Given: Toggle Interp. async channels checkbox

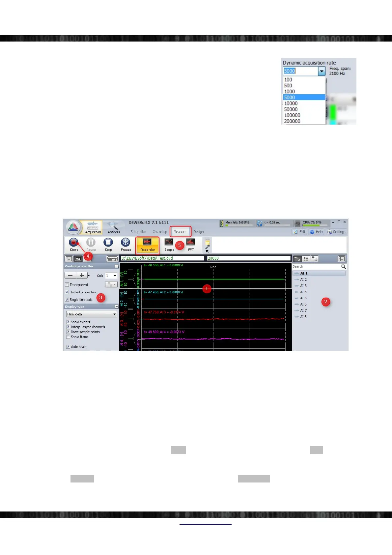Looking at the screenshot, I should pyautogui.click(x=68, y=327).
